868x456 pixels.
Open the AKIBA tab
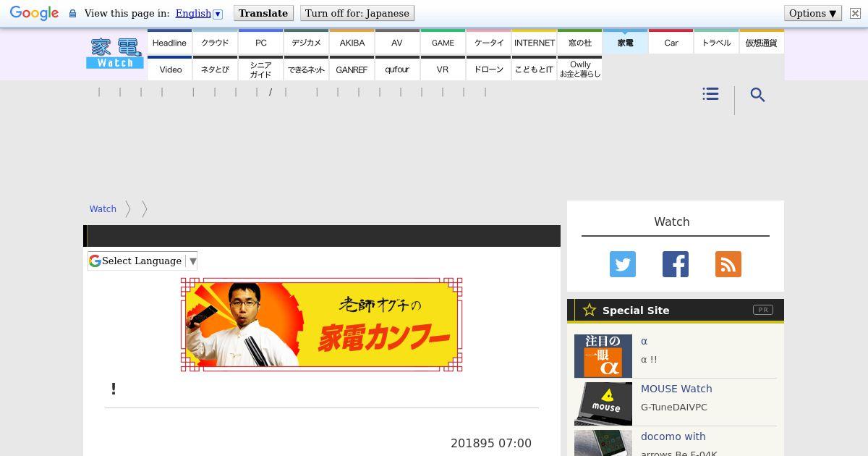click(x=352, y=43)
